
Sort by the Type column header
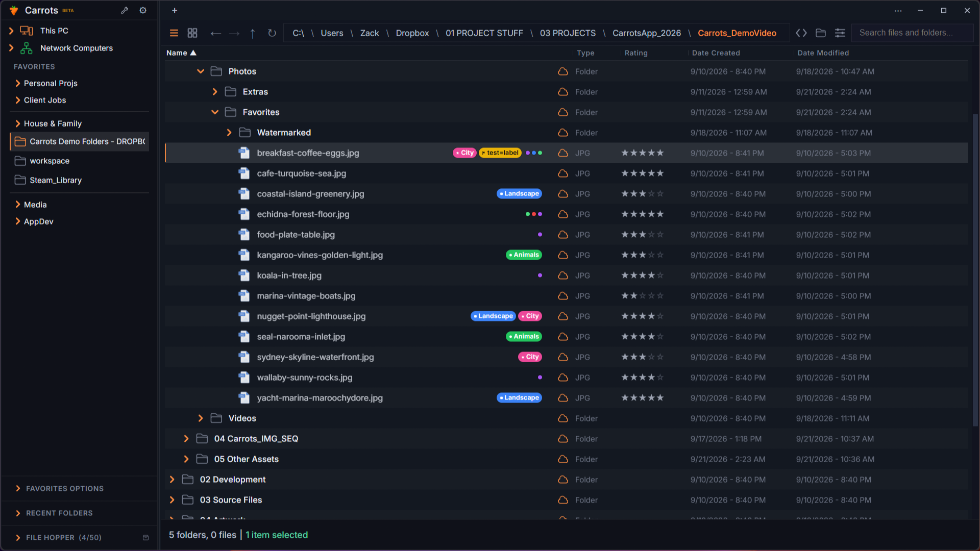pyautogui.click(x=585, y=53)
